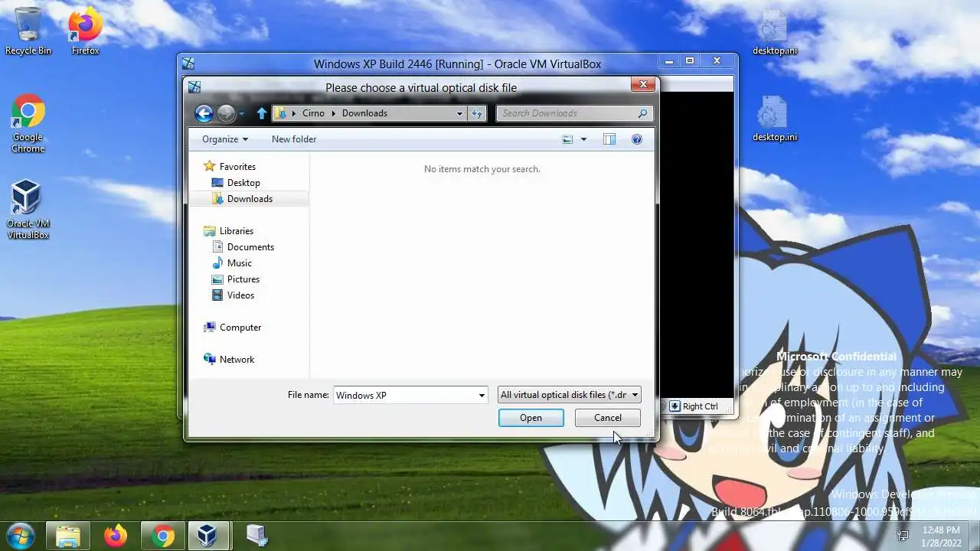Screen dimensions: 980x551
Task: Switch to VirtualBox taskbar button
Action: click(x=207, y=536)
